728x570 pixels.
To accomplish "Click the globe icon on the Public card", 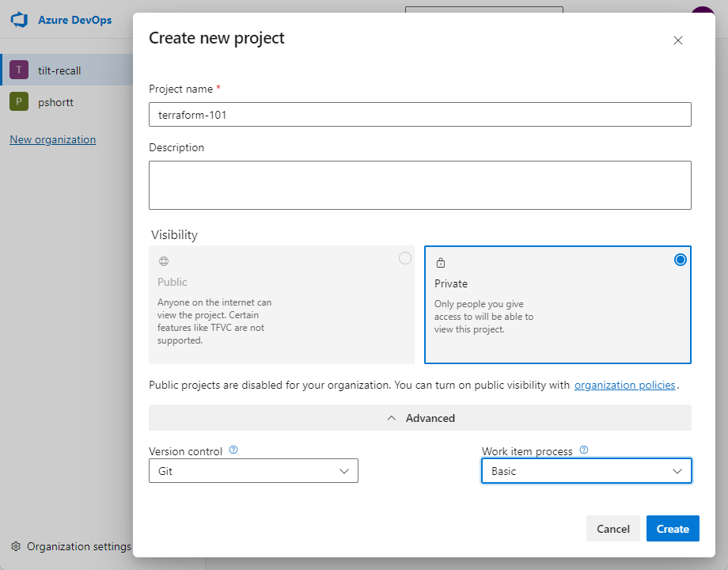I will point(164,261).
